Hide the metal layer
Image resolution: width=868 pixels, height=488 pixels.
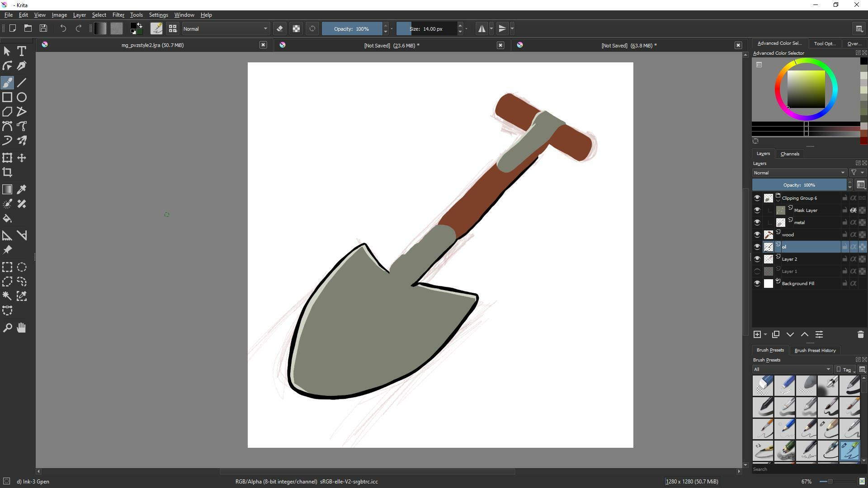[757, 222]
